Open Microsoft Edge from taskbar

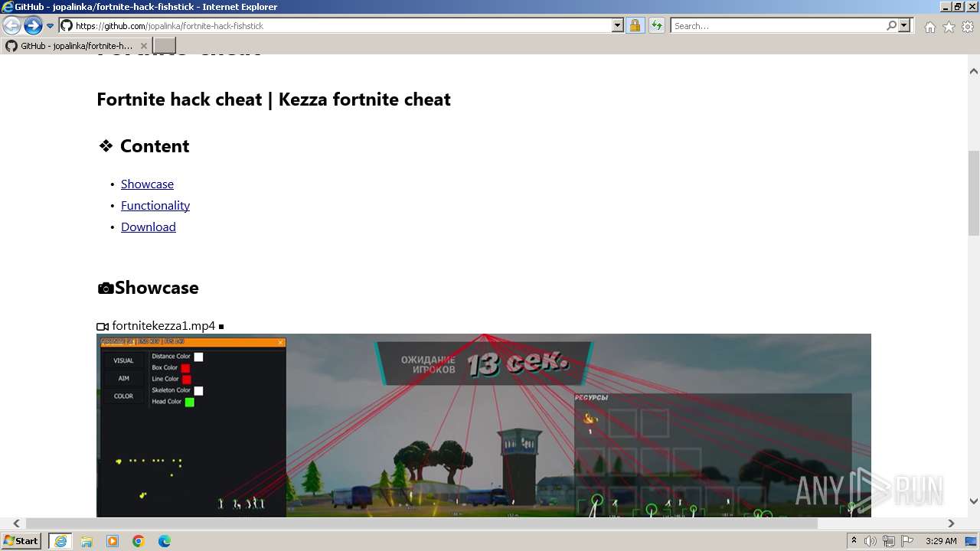(x=165, y=541)
